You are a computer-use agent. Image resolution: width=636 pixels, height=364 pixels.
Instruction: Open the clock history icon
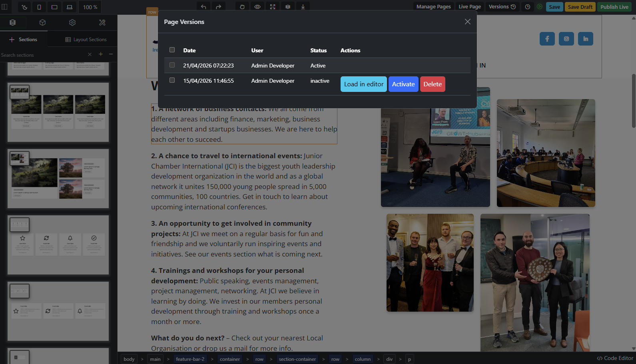[528, 7]
